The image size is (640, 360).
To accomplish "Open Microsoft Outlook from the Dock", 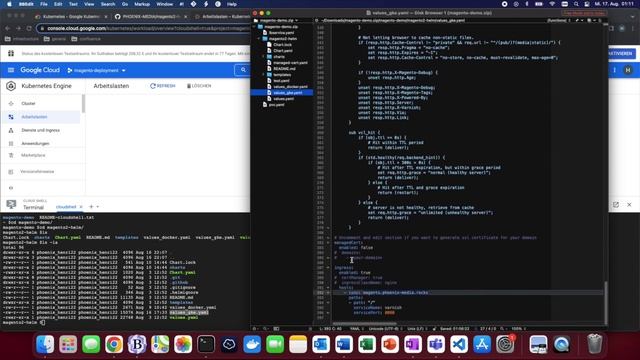I will click(x=321, y=344).
